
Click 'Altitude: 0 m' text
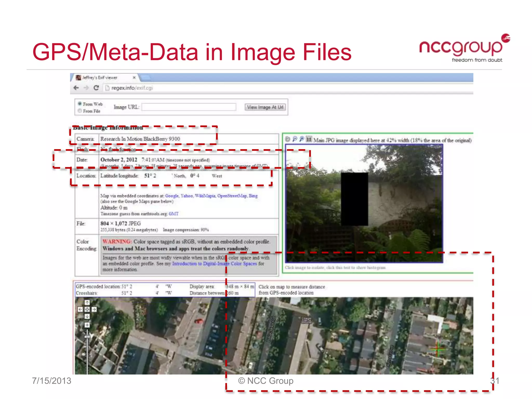pyautogui.click(x=114, y=207)
